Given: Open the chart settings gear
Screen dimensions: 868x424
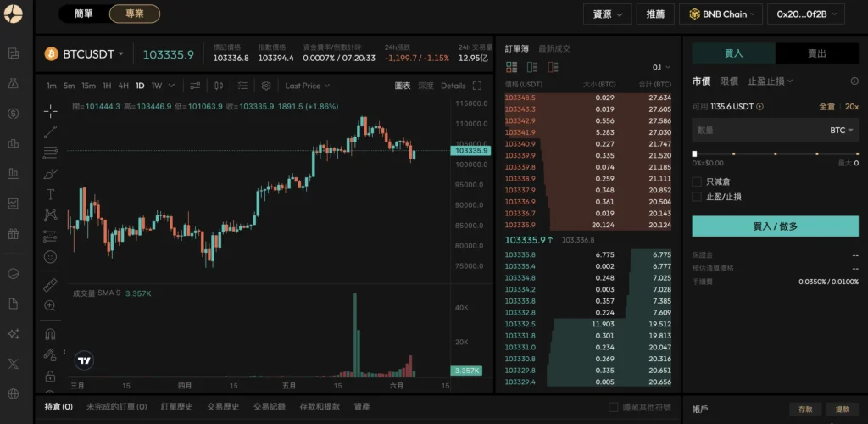Looking at the screenshot, I should [x=266, y=86].
